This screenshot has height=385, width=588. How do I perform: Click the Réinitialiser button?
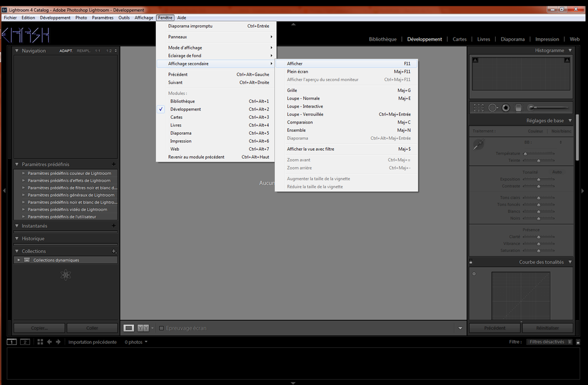coord(547,328)
